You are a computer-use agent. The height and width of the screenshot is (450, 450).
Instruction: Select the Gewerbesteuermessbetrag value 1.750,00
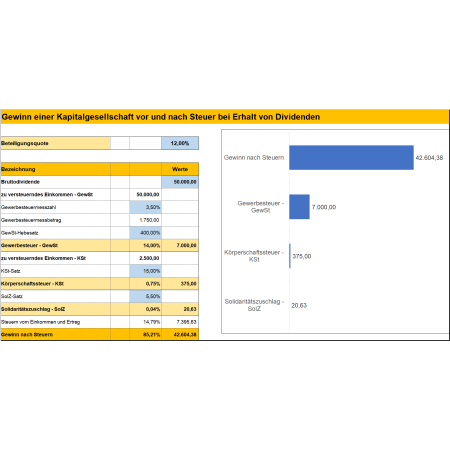146,220
